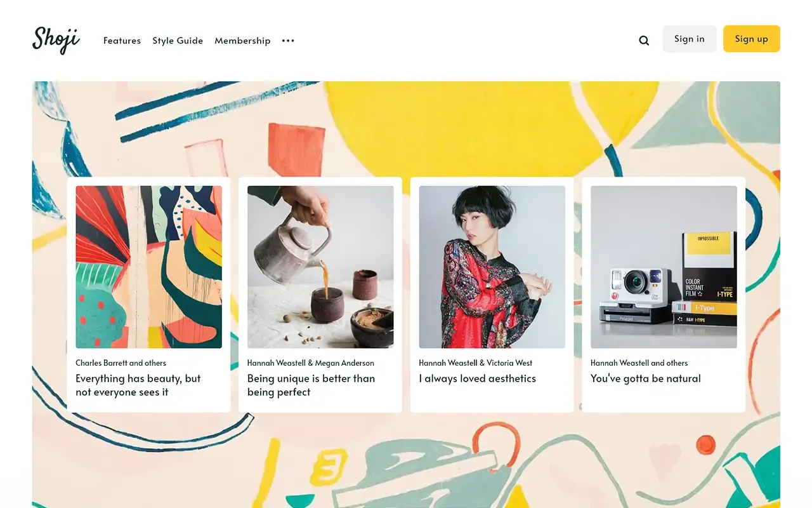The height and width of the screenshot is (508, 812).
Task: Click the fashion model photo thumbnail
Action: (492, 266)
